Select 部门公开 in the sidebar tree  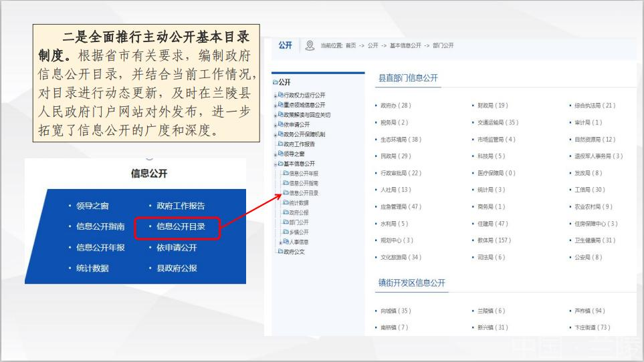click(299, 222)
